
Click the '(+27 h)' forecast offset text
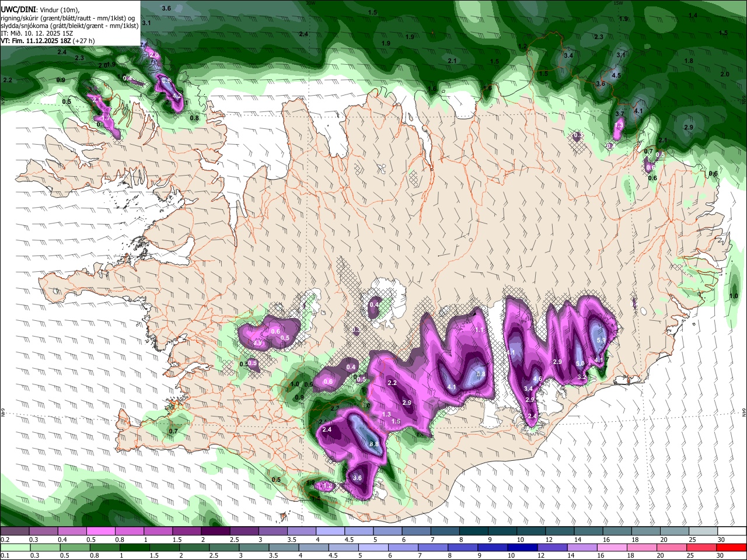84,41
